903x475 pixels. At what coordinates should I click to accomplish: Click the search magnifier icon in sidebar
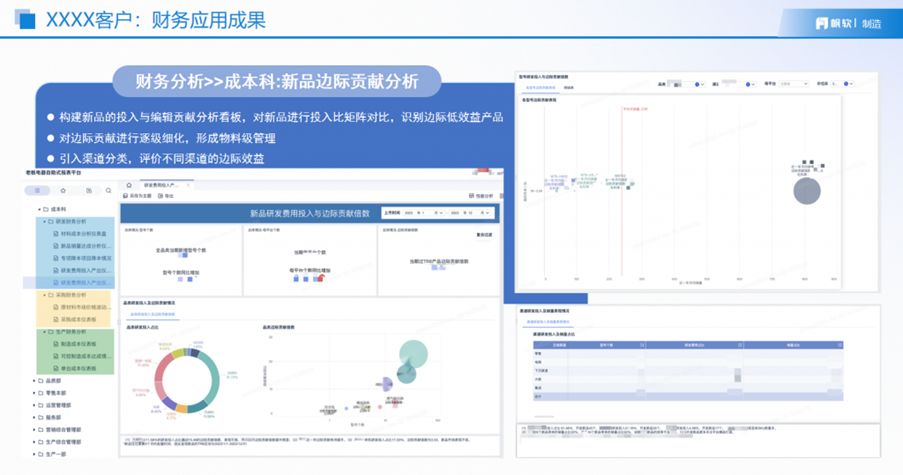[108, 191]
